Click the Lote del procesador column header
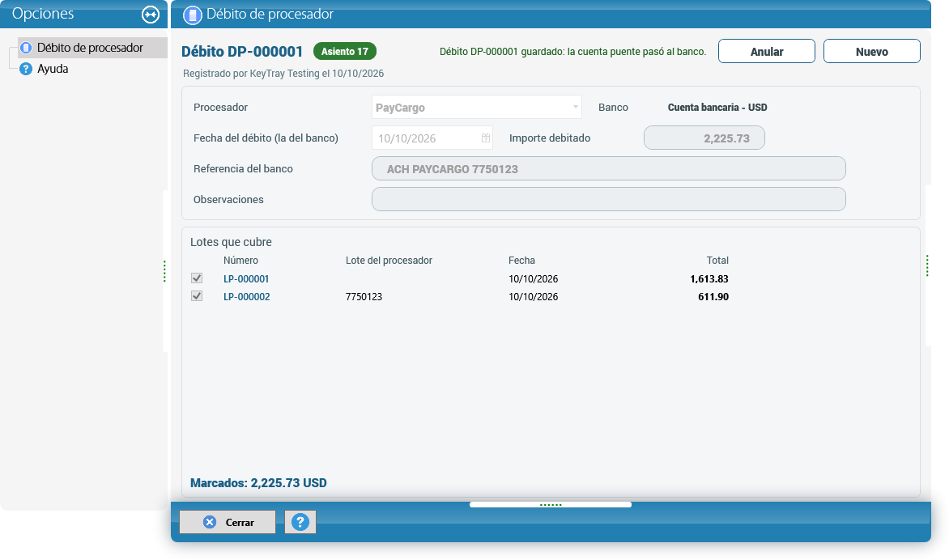The width and height of the screenshot is (949, 560). (x=389, y=261)
